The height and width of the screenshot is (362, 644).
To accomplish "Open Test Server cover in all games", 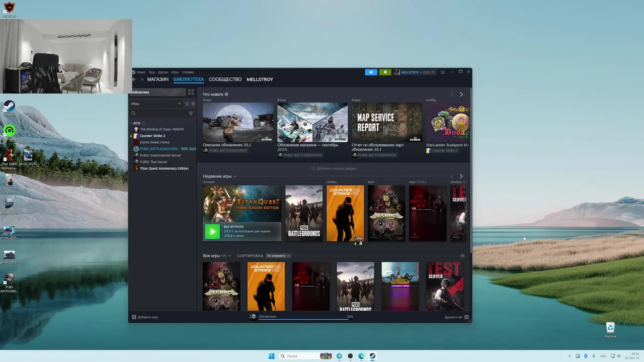I will click(x=445, y=287).
